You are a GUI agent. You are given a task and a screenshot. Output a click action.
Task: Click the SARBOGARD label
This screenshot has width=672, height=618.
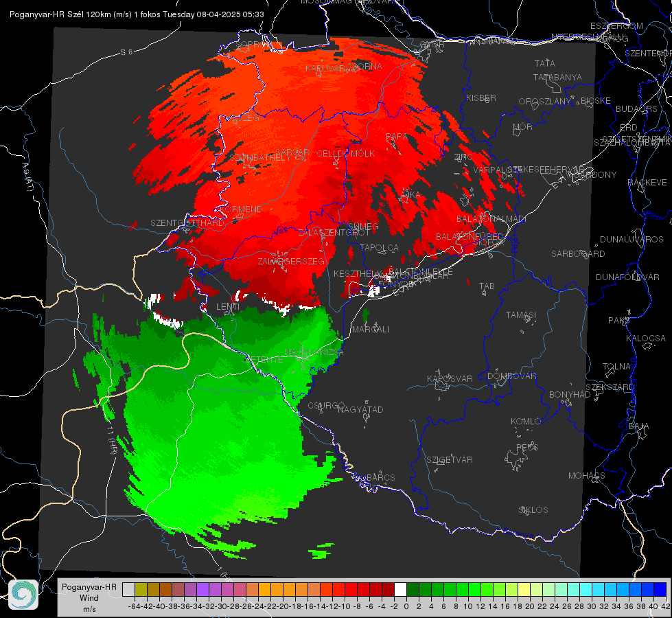click(578, 254)
